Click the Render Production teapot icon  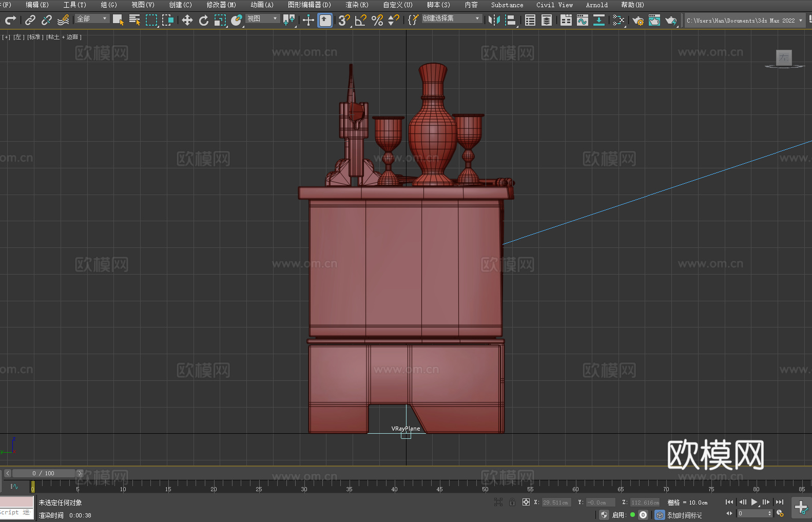[x=671, y=20]
